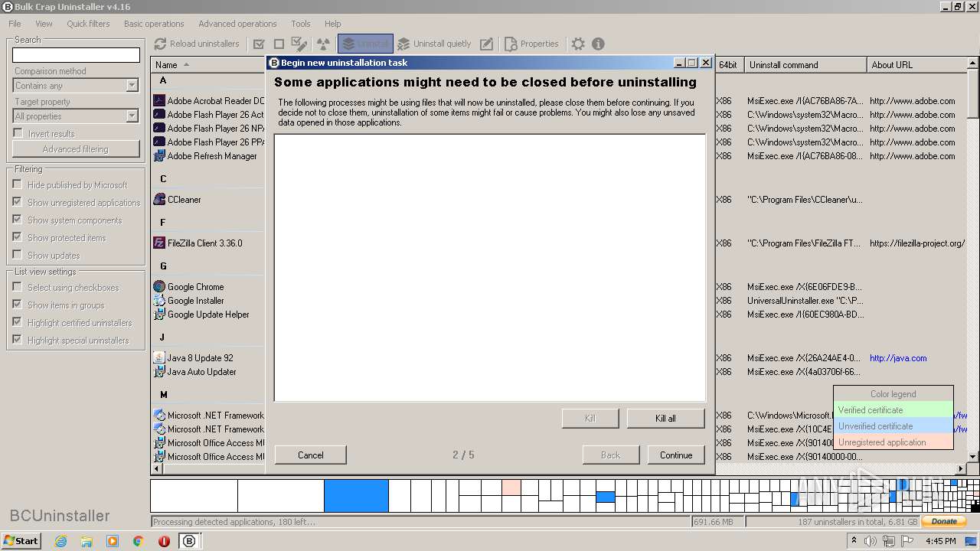The image size is (980, 551).
Task: Click the BCUninstaller taskbar button
Action: click(x=189, y=541)
